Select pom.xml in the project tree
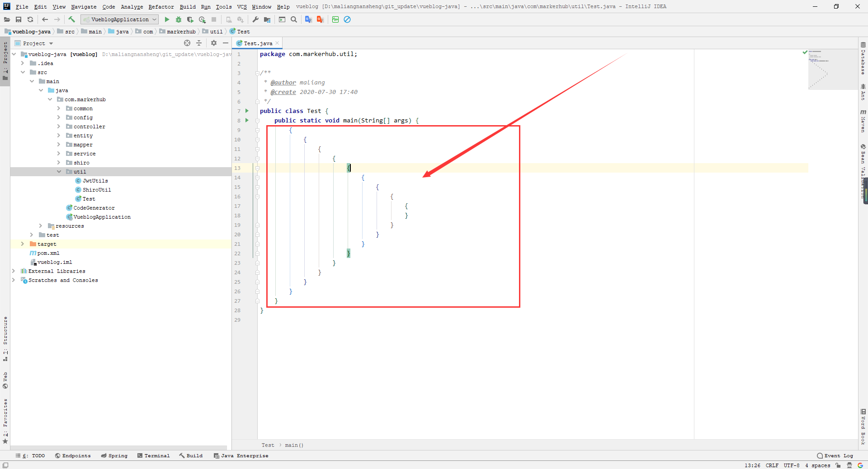 tap(48, 253)
